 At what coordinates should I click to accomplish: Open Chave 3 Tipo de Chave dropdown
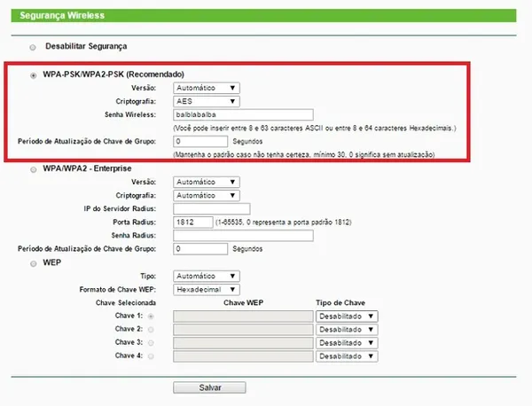pyautogui.click(x=347, y=343)
